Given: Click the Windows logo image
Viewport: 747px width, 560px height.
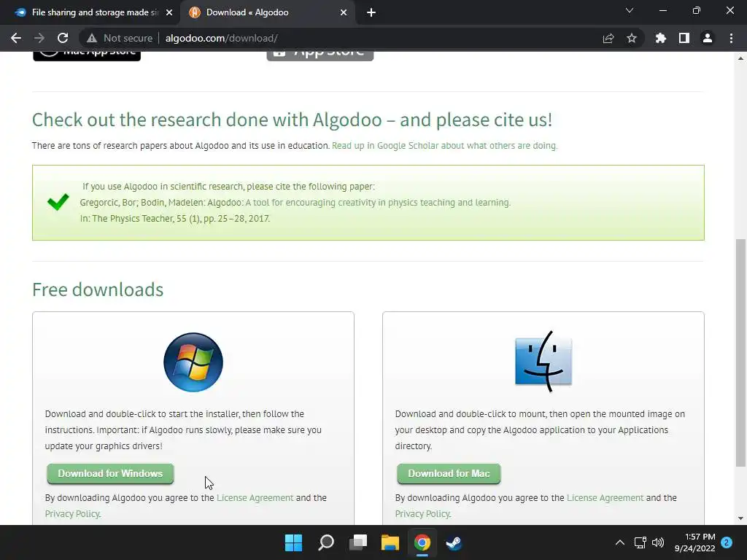Looking at the screenshot, I should [193, 362].
